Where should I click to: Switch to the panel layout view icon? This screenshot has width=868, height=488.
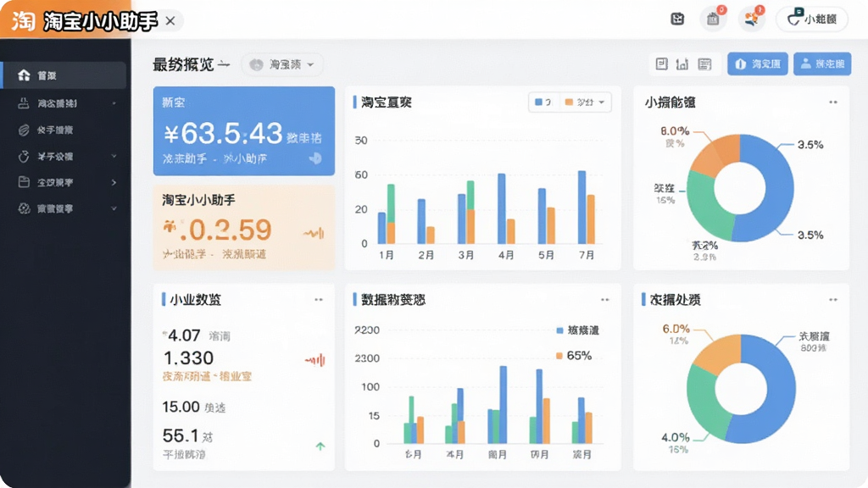661,64
